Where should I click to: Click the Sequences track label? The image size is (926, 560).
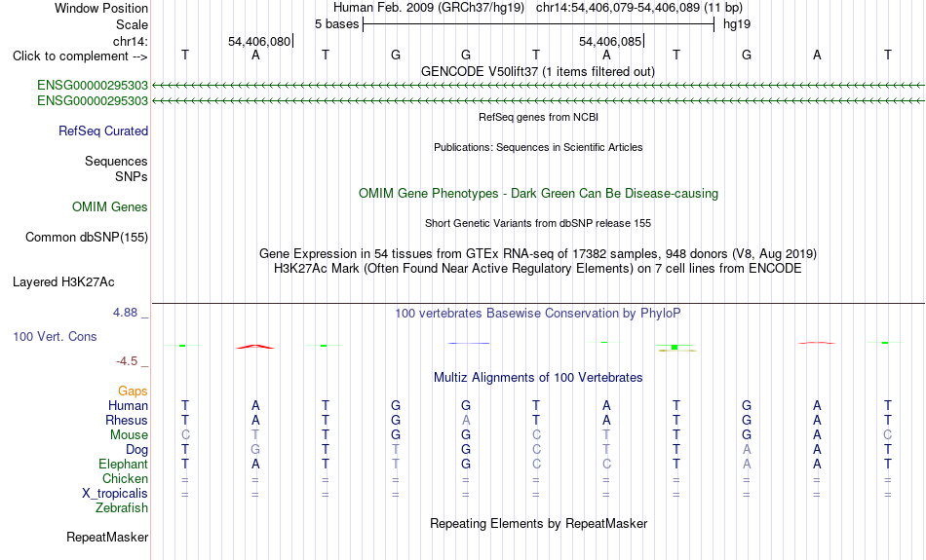coord(116,161)
